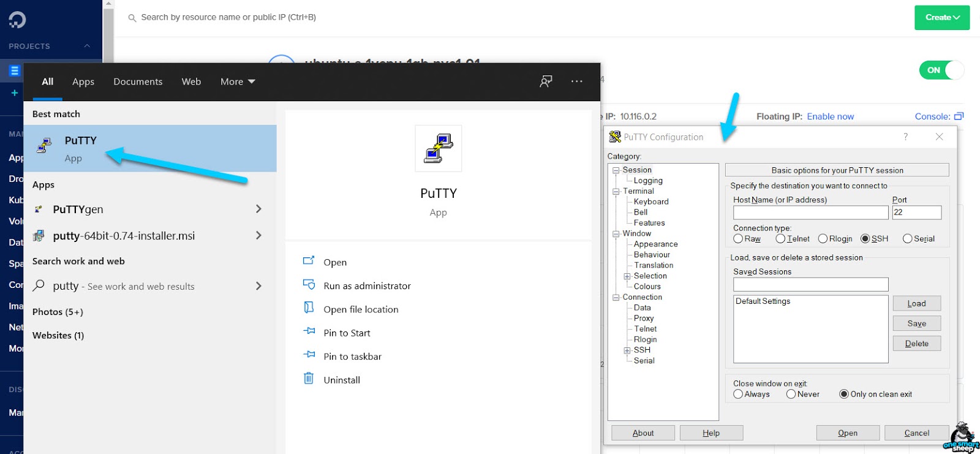
Task: Open the More dropdown in search tabs
Action: pyautogui.click(x=238, y=81)
